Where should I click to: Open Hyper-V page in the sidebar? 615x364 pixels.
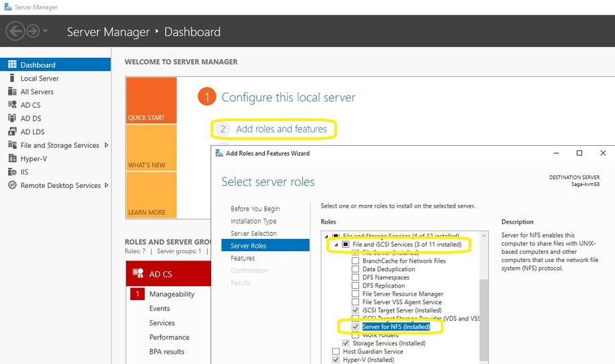34,158
